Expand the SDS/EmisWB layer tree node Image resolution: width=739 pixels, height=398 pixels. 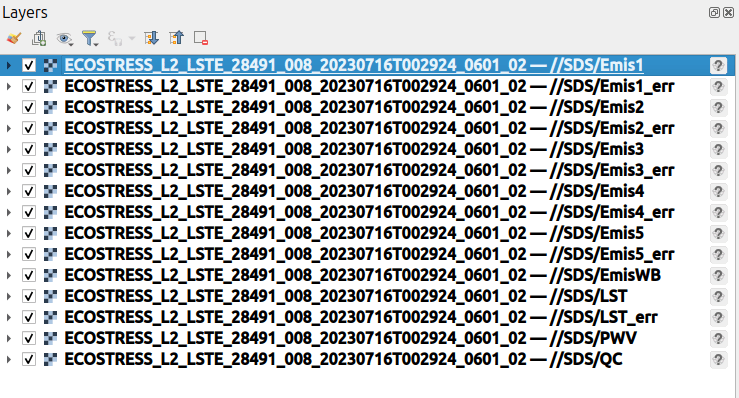coord(8,275)
